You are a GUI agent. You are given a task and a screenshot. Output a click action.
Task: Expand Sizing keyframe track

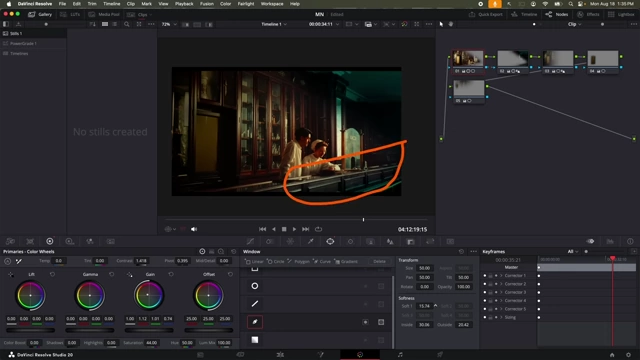501,317
